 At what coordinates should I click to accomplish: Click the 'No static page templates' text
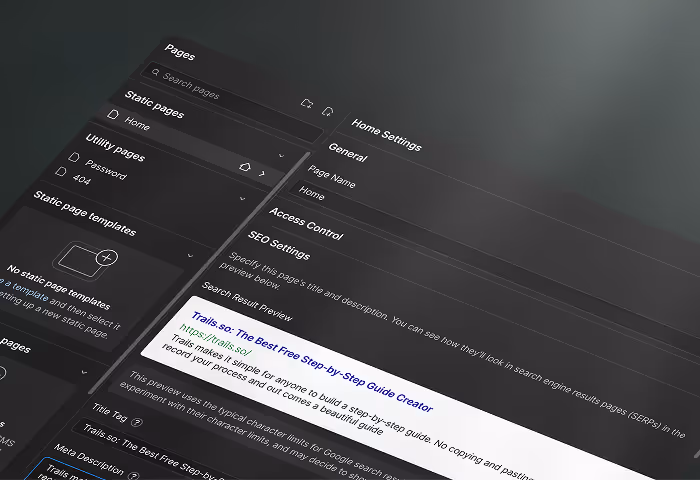(x=58, y=287)
